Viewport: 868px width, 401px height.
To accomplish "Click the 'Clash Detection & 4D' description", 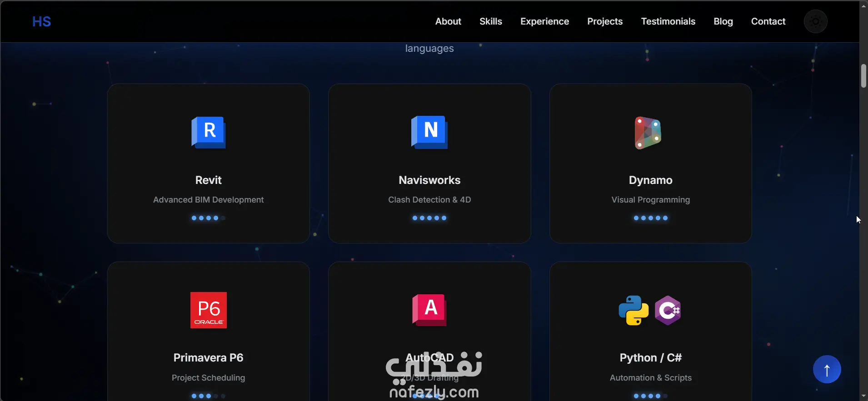I will point(429,200).
